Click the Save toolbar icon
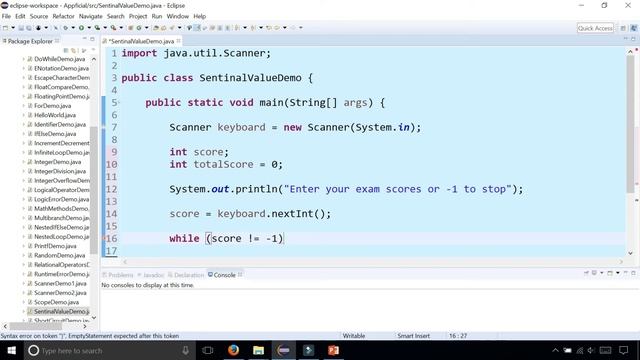This screenshot has width=640, height=360. click(x=21, y=28)
